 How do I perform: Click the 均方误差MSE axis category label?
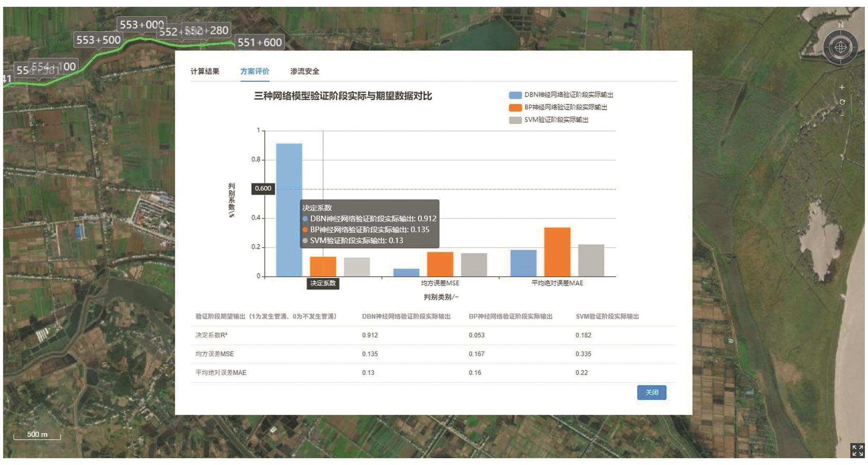440,283
